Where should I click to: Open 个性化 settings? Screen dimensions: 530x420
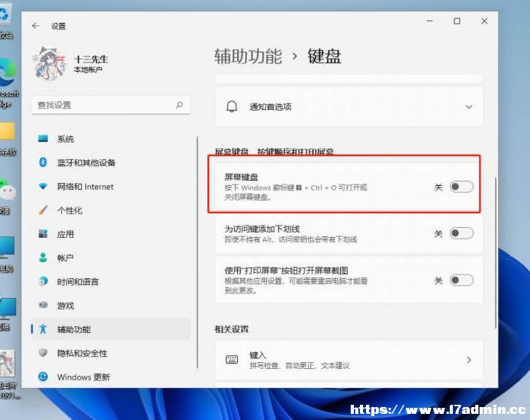click(x=111, y=210)
